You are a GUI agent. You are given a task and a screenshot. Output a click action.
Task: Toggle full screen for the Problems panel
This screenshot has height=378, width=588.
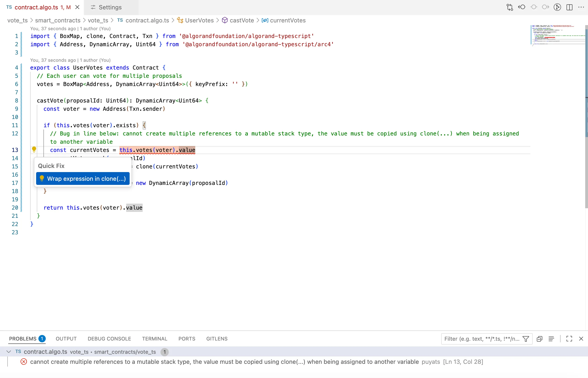point(569,339)
